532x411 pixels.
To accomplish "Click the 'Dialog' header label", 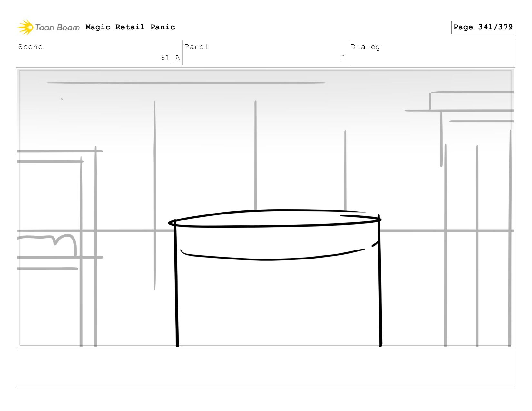I will pos(365,47).
